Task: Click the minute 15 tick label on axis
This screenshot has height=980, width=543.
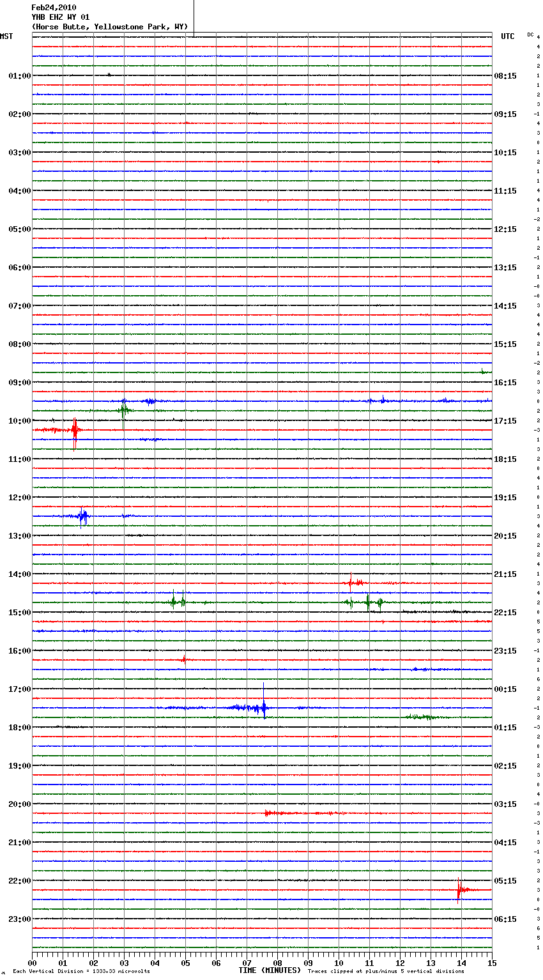Action: tap(492, 963)
